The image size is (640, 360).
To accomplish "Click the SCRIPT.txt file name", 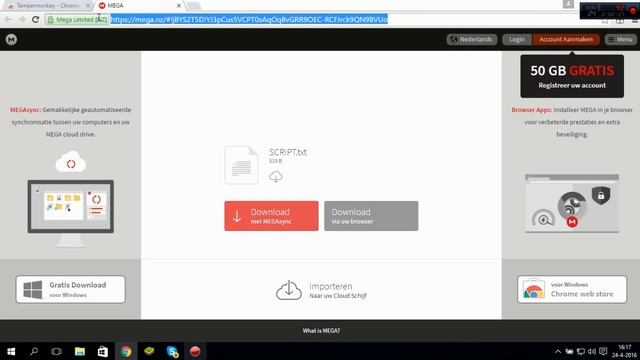I will click(x=288, y=152).
